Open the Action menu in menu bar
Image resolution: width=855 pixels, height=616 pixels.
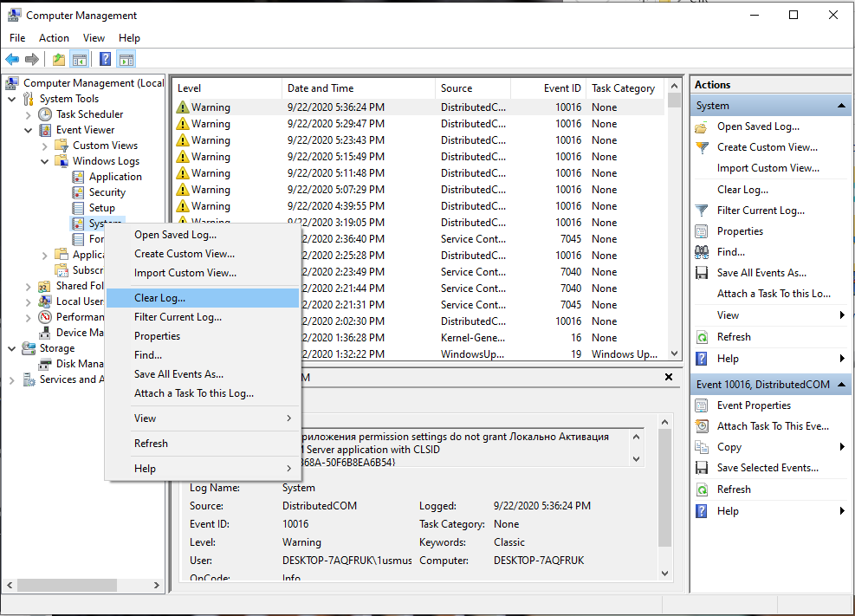(x=54, y=38)
